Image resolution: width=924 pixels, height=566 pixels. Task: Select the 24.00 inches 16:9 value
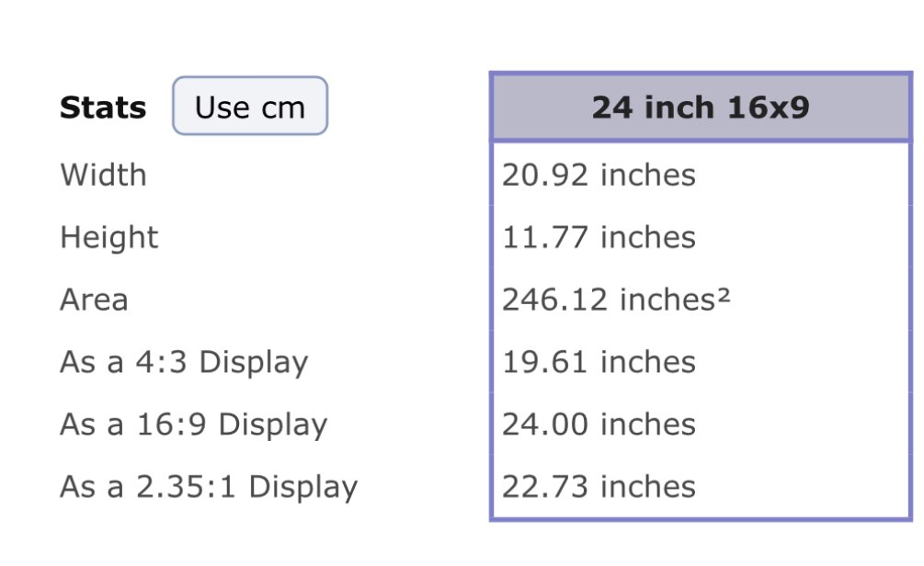599,424
